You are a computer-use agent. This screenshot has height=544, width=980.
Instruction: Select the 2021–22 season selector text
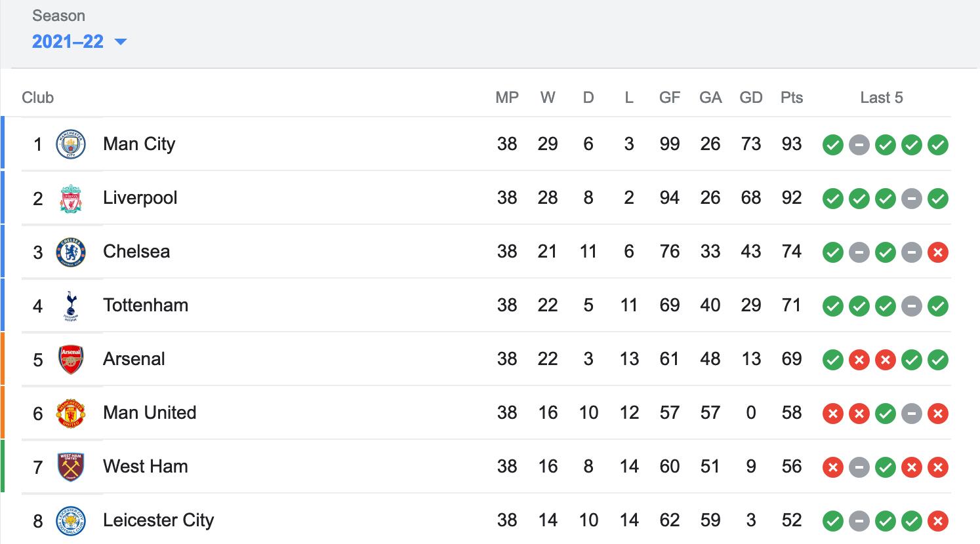[x=68, y=42]
